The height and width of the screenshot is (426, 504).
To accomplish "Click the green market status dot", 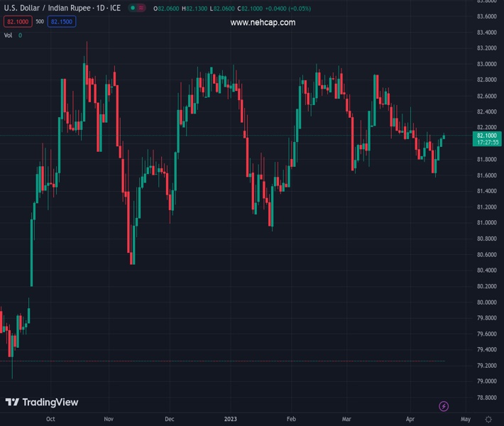I will [132, 8].
